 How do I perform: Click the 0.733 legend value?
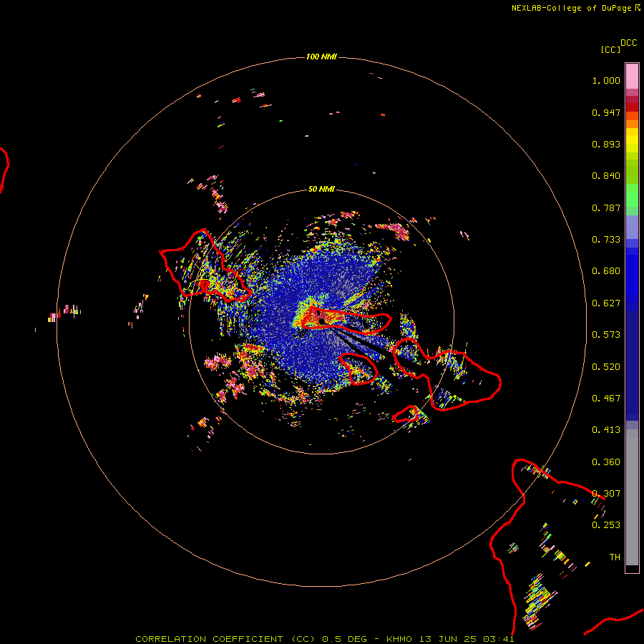pyautogui.click(x=606, y=240)
